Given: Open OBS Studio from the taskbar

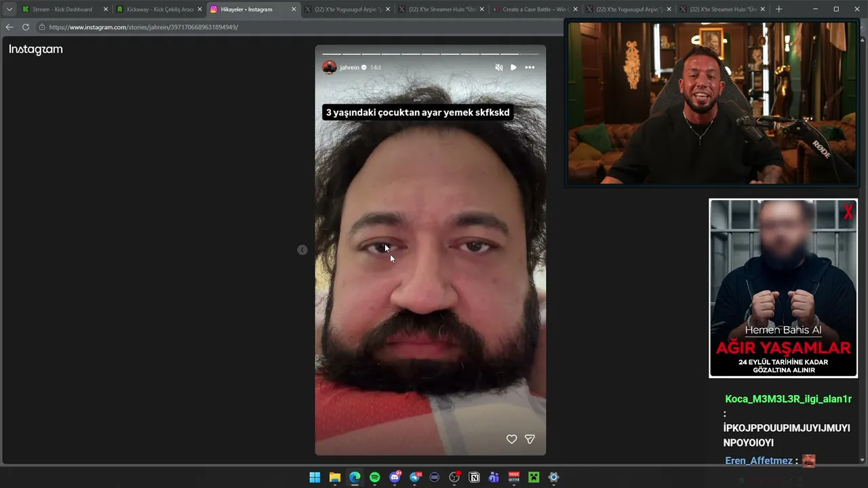Looking at the screenshot, I should pos(454,477).
